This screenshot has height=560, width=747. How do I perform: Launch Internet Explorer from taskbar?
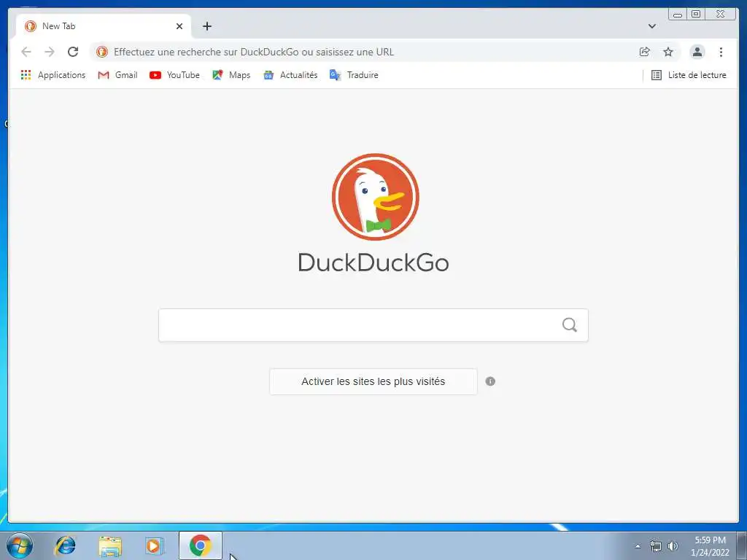65,545
